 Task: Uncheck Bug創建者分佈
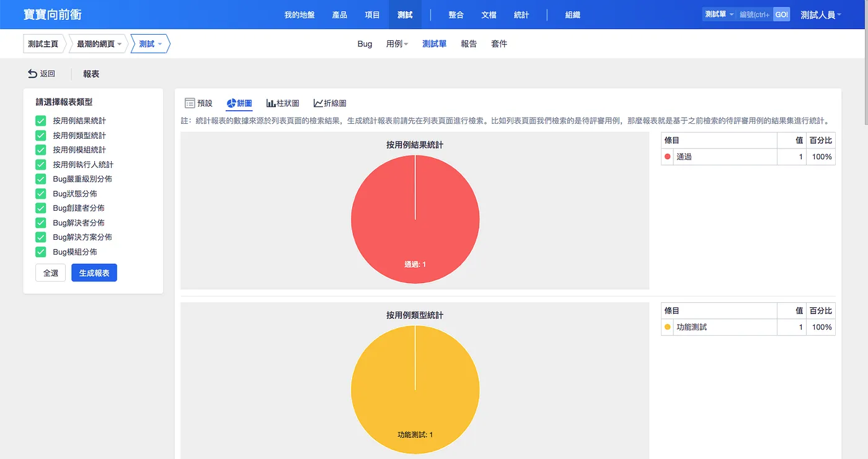click(41, 208)
